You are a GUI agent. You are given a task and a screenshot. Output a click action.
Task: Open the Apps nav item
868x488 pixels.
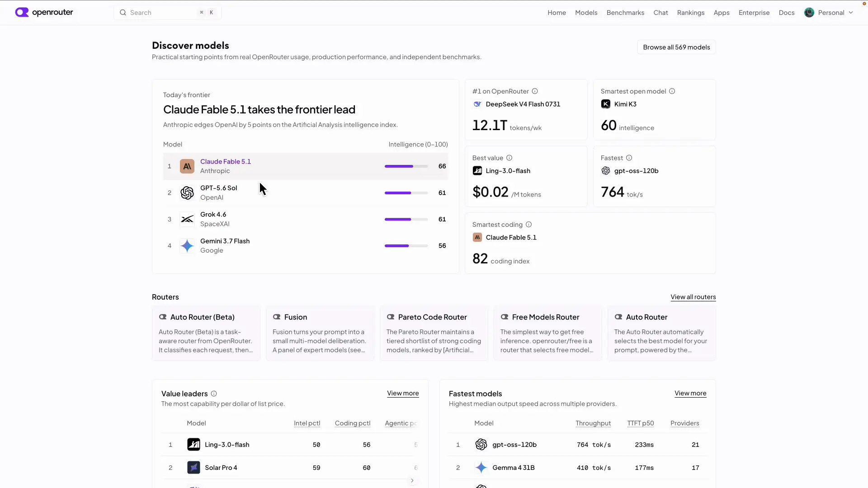pos(722,13)
